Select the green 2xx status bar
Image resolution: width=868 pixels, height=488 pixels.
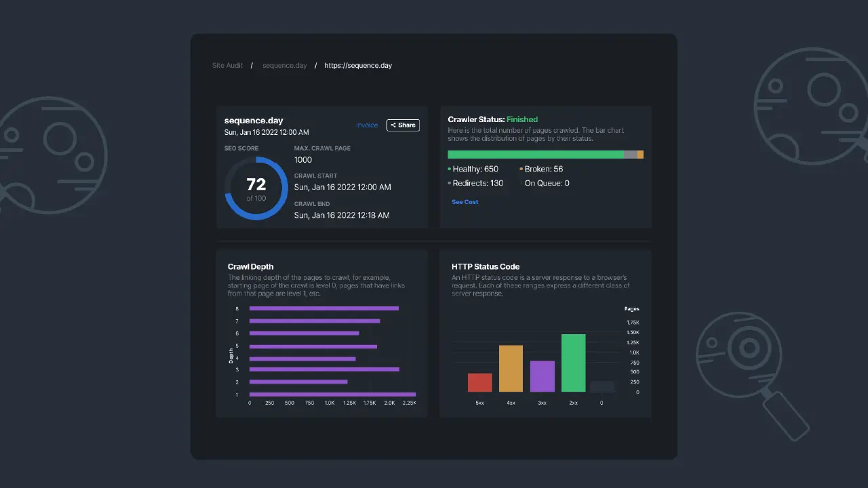pyautogui.click(x=573, y=363)
